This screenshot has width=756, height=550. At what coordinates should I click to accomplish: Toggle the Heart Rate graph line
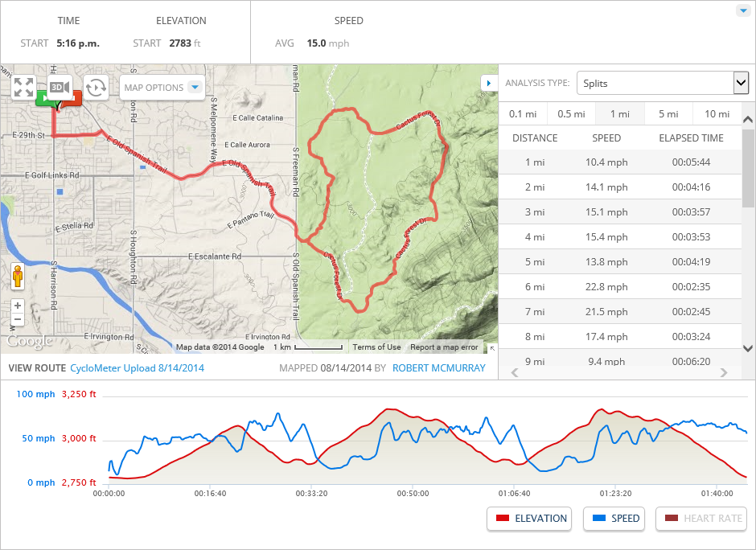click(701, 519)
